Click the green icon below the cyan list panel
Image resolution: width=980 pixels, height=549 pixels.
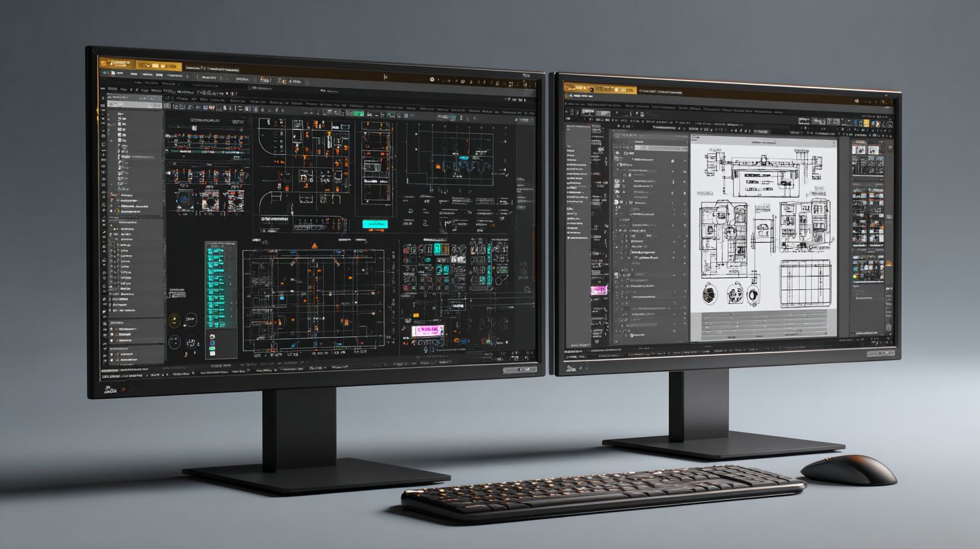tap(212, 337)
